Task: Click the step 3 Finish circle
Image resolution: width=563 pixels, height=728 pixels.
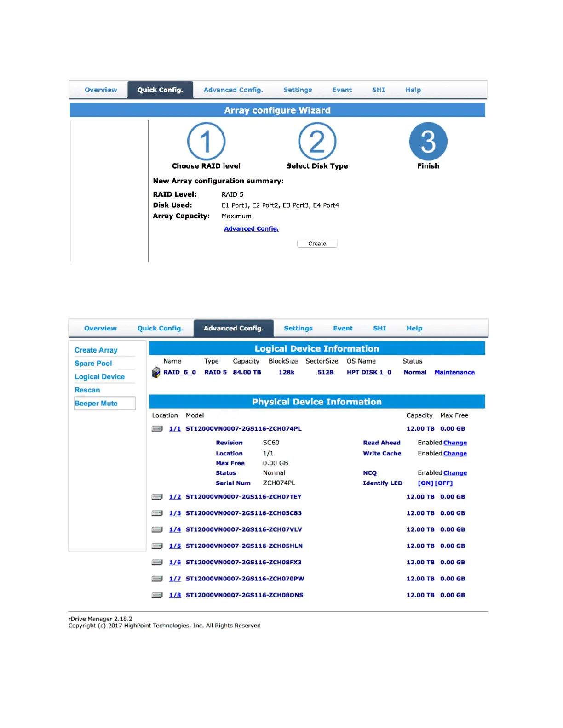Action: point(428,142)
